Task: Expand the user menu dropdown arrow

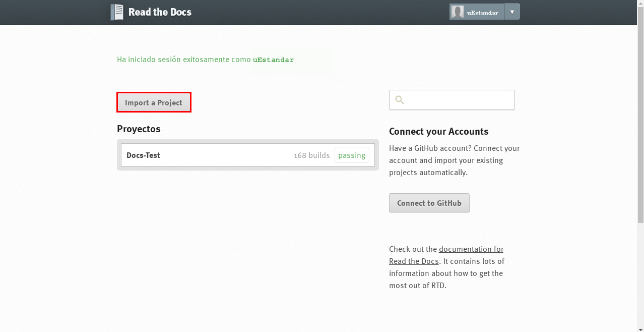Action: [x=512, y=12]
